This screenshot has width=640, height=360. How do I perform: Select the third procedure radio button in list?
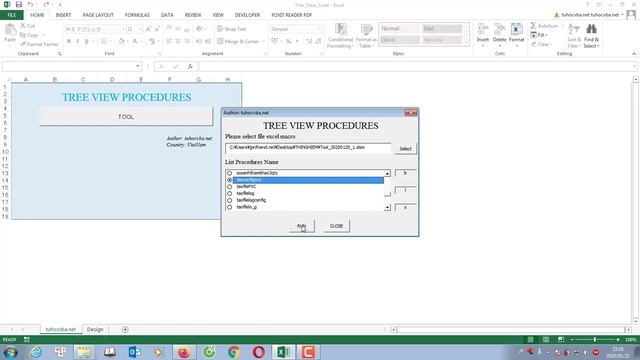tap(229, 187)
